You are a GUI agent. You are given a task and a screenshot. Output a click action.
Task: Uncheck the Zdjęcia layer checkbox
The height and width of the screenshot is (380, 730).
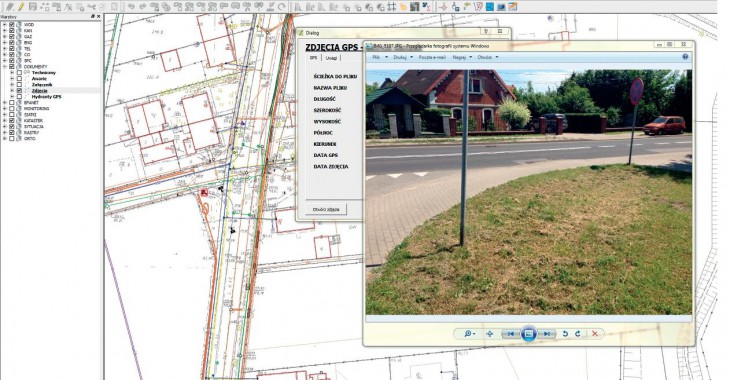pyautogui.click(x=19, y=91)
